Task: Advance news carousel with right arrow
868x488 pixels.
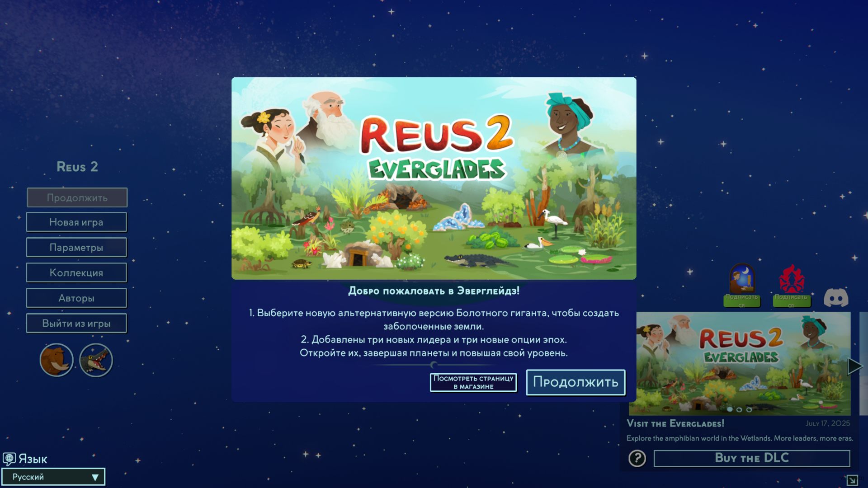Action: coord(854,366)
